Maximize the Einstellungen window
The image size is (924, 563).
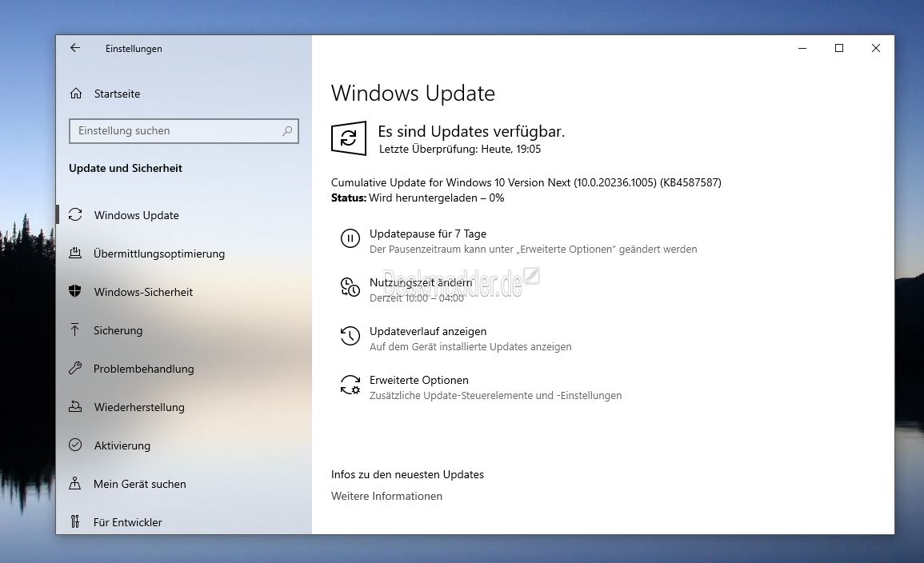(x=839, y=48)
